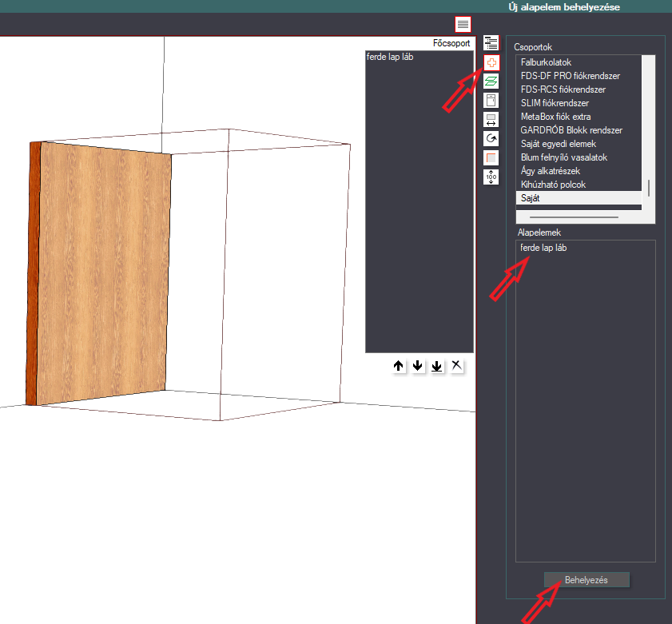Click the cabinet door icon

pos(491,101)
